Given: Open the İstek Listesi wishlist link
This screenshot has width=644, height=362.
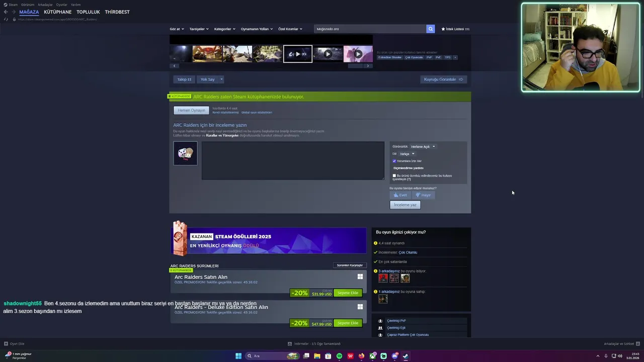Looking at the screenshot, I should tap(455, 29).
